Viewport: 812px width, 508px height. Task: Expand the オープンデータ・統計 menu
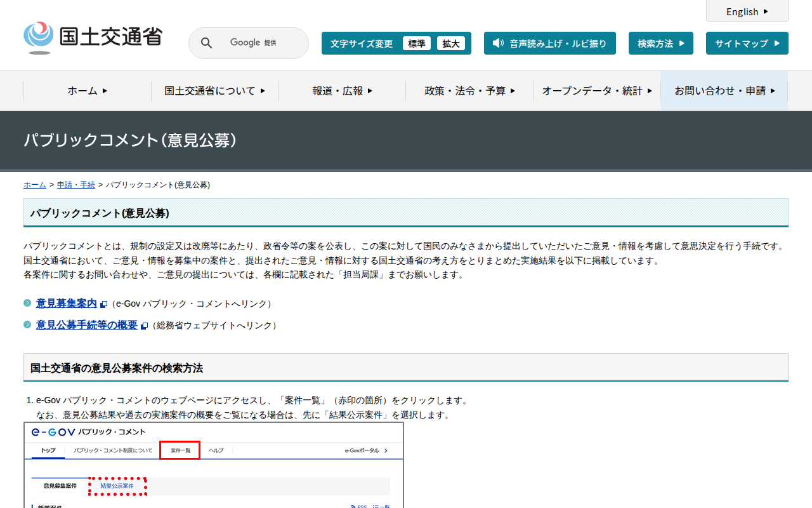(597, 91)
